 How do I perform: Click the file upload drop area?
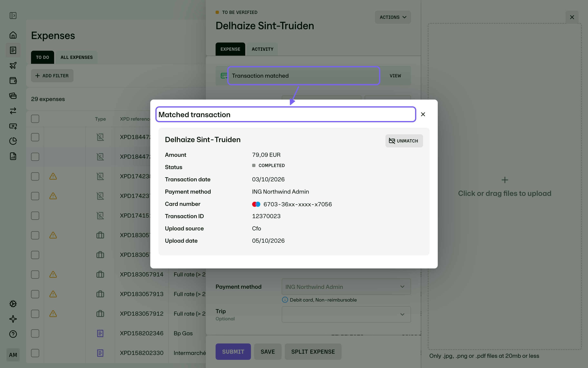(505, 186)
